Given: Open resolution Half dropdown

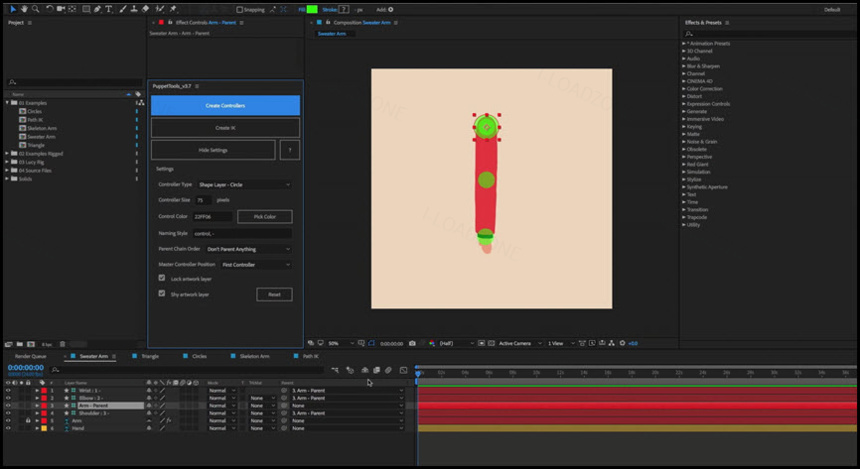Looking at the screenshot, I should coord(456,343).
